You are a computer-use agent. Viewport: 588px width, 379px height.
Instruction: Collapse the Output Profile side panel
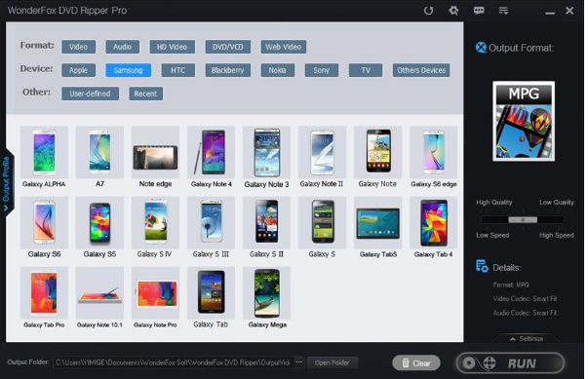tap(7, 183)
